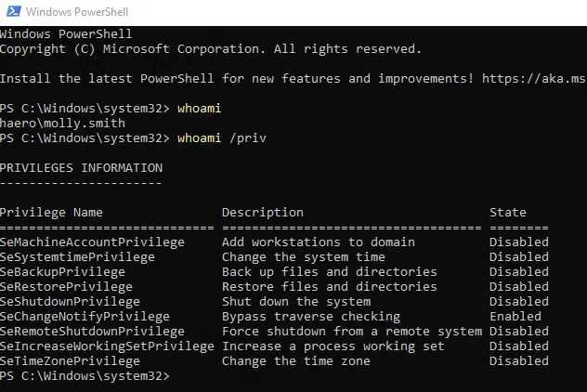
Task: Click the Privilege Name column header
Action: pos(51,213)
